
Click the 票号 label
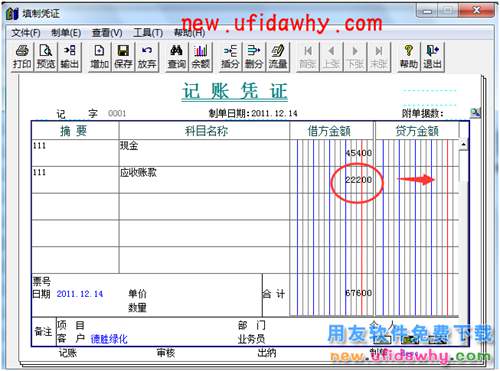(42, 282)
